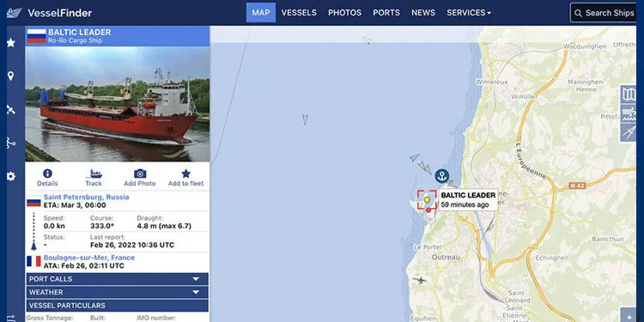The height and width of the screenshot is (322, 644).
Task: Open the satellite sidebar icon
Action: (x=11, y=109)
